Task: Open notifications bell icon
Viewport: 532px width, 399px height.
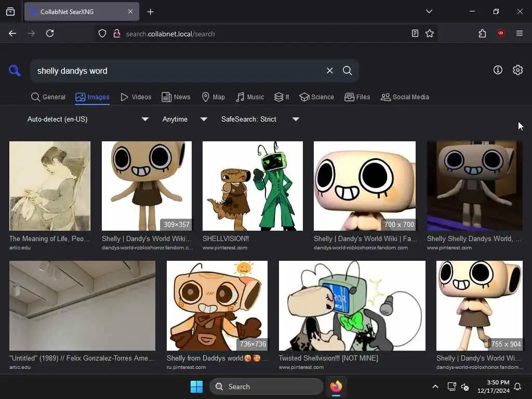Action: [x=518, y=387]
